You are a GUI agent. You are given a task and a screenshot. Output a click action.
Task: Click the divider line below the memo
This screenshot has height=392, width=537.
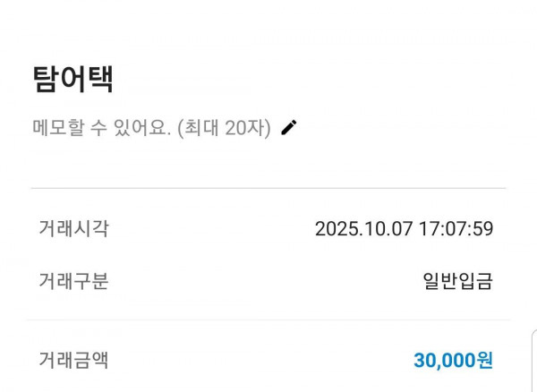268,188
